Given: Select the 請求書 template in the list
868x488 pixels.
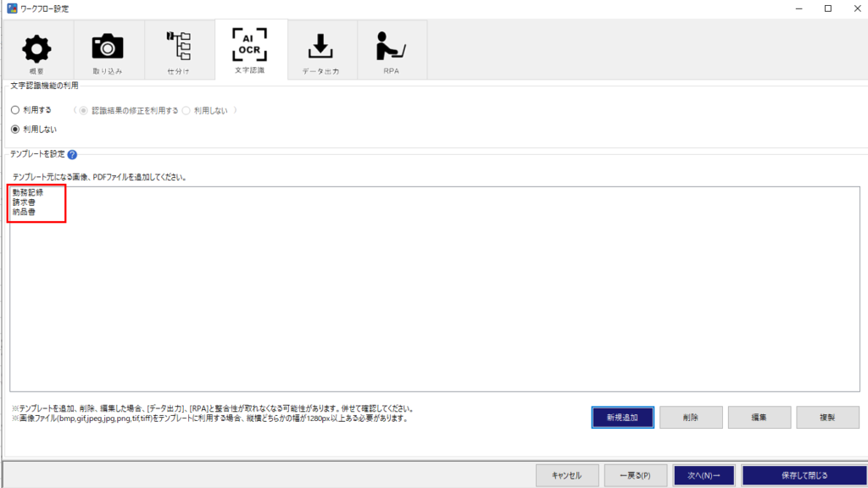Looking at the screenshot, I should [24, 202].
